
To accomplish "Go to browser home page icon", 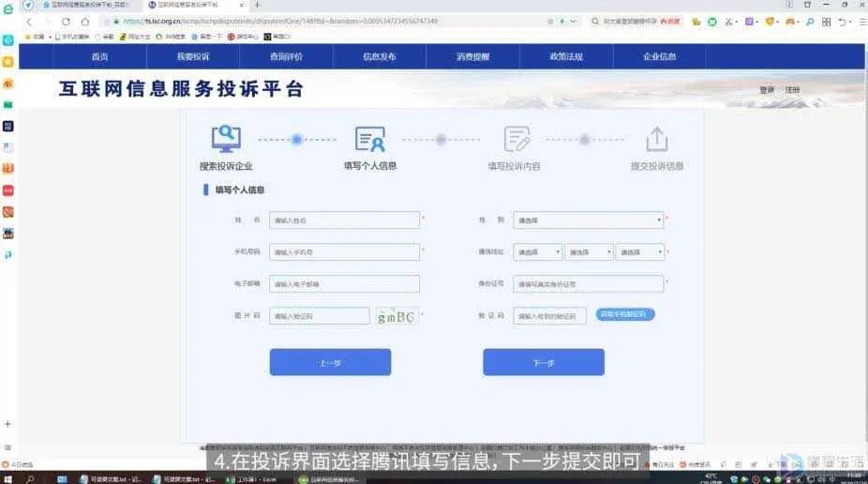I will [x=84, y=22].
